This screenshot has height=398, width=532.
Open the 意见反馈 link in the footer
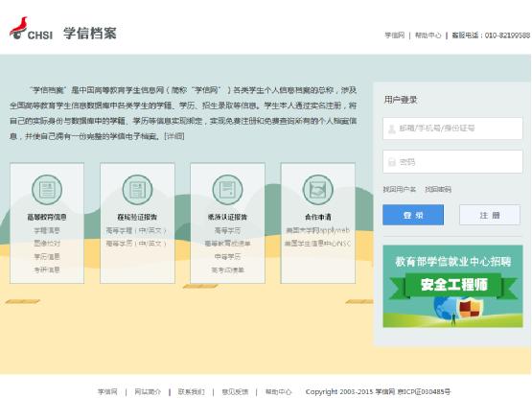(235, 392)
